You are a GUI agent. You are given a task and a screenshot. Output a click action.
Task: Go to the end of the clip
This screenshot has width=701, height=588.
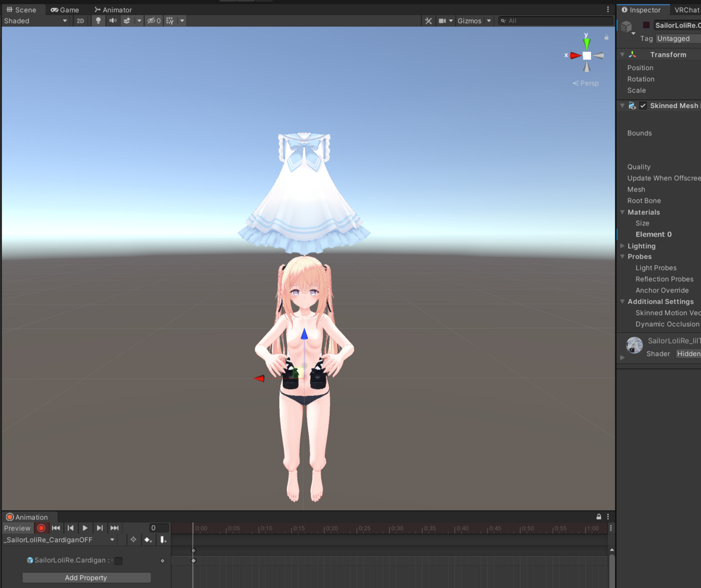[x=114, y=528]
